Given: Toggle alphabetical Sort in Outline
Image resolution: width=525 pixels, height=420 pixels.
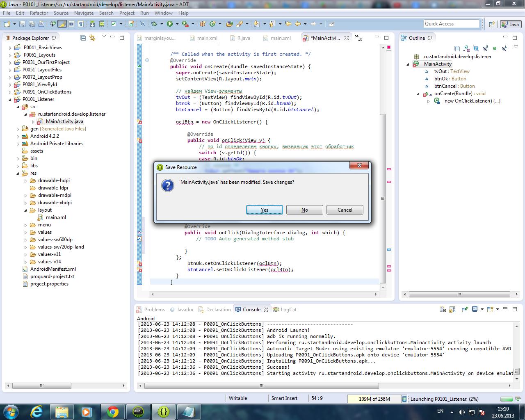Looking at the screenshot, I should 466,48.
